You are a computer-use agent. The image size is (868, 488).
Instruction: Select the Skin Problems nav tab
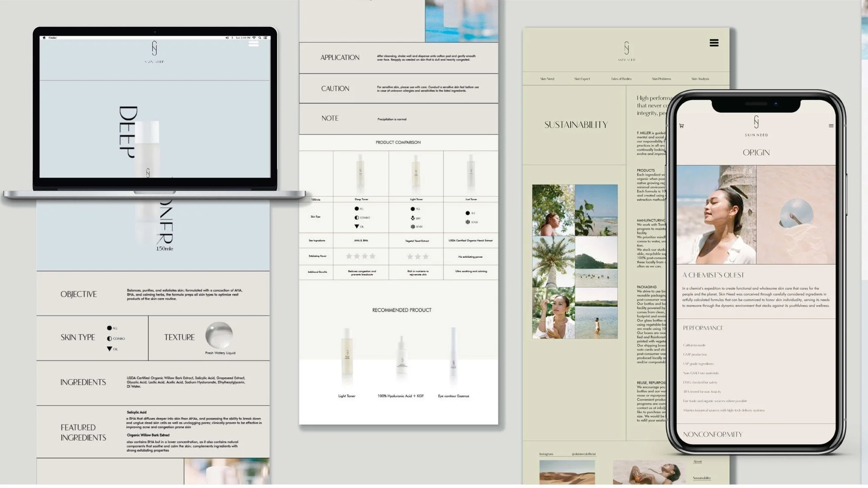point(661,79)
